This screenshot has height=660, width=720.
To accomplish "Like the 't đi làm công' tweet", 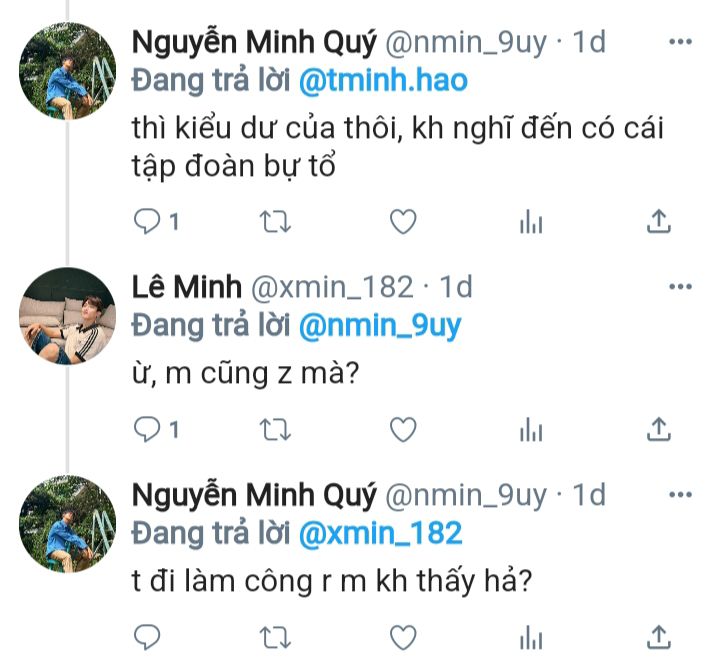I will 402,636.
